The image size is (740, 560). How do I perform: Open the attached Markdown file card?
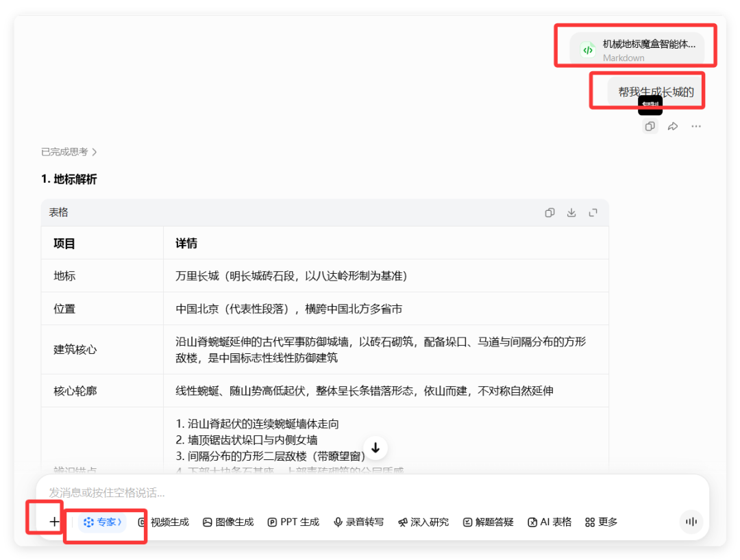(637, 49)
